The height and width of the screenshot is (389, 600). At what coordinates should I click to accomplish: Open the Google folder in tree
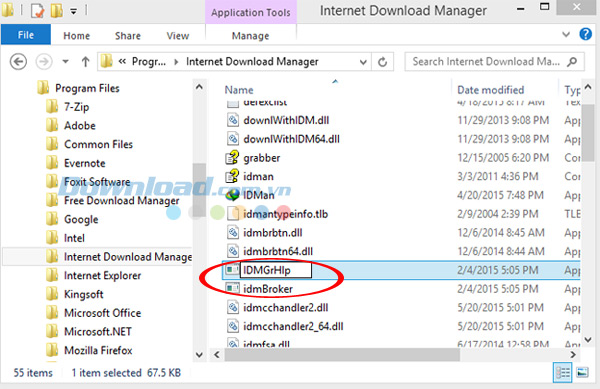point(81,219)
